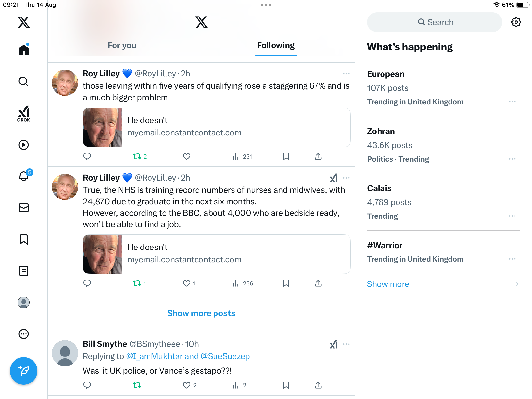Click Show more posts link
The image size is (532, 399).
coord(201,313)
